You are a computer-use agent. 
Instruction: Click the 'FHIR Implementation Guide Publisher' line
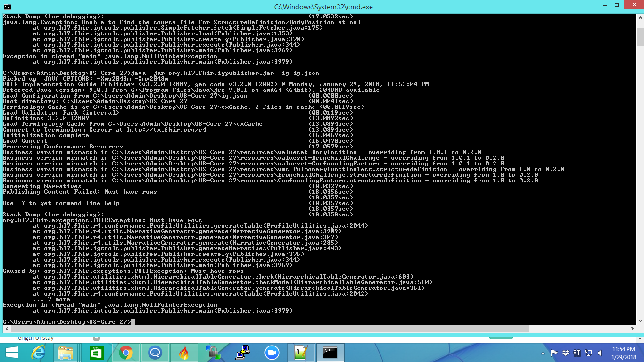click(215, 84)
